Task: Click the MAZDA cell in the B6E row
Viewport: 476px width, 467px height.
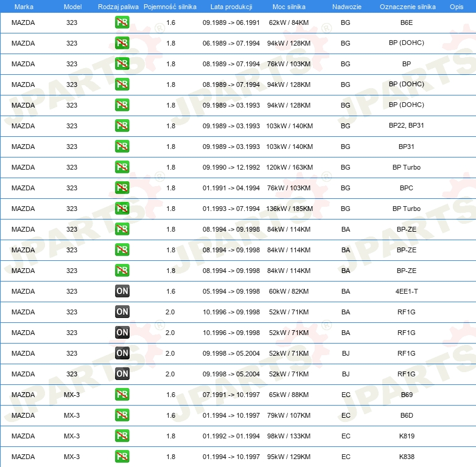Action: [23, 22]
